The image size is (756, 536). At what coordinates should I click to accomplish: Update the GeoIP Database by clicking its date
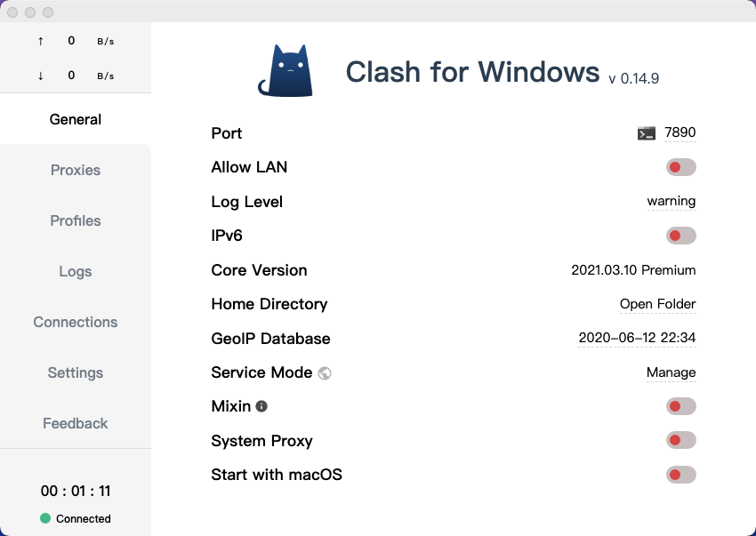click(x=633, y=338)
